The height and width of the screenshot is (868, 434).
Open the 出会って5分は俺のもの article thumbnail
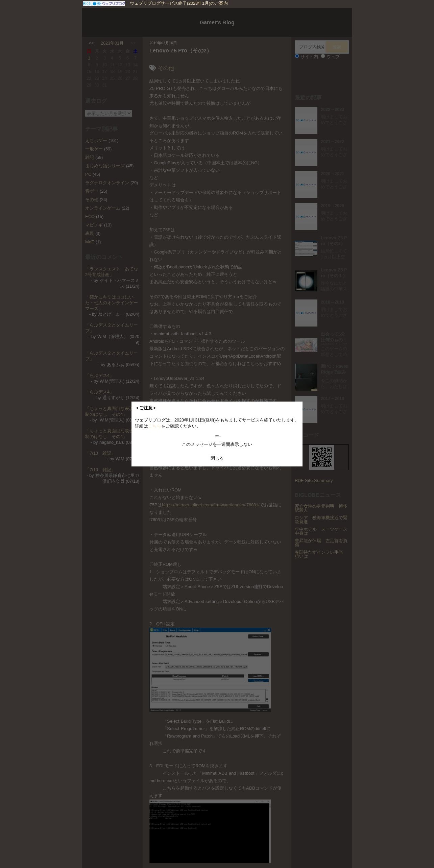click(x=306, y=345)
